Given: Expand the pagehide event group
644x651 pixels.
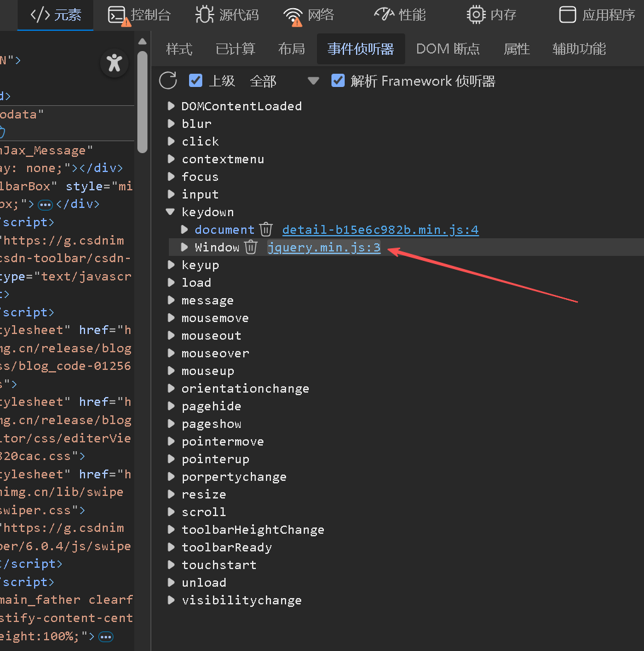Looking at the screenshot, I should click(171, 406).
